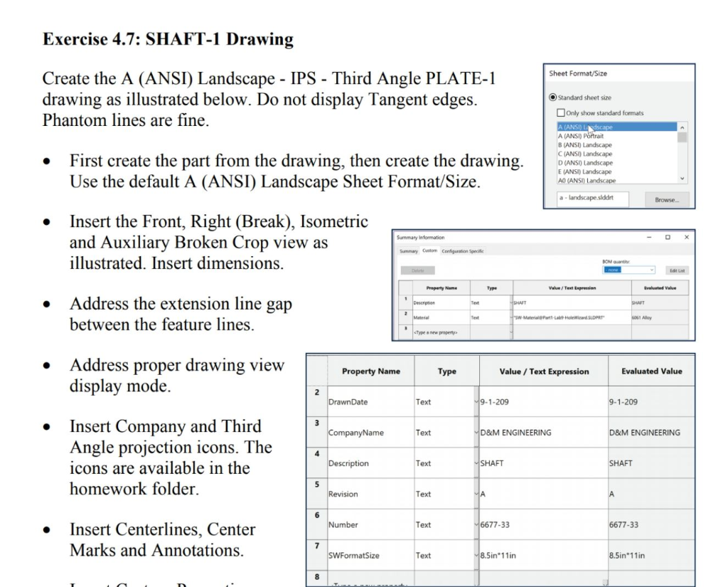Viewport: 728px width, 587px height.
Task: Click the Edit List button
Action: 677,270
